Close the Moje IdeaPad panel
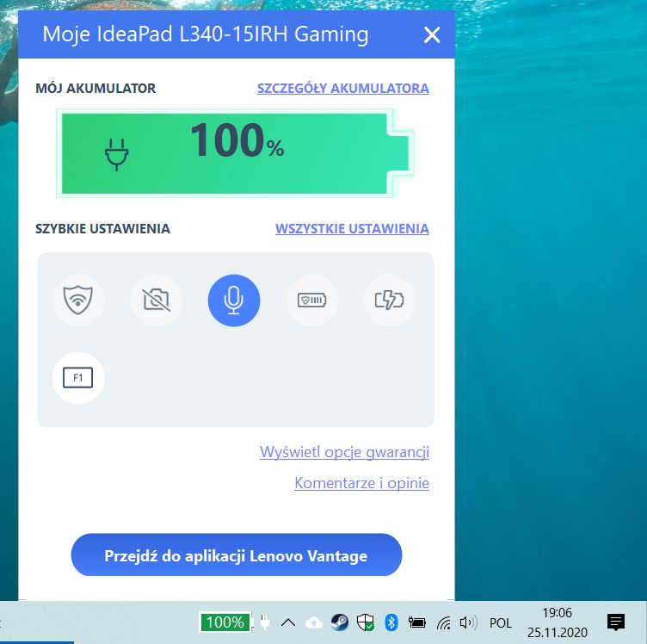The height and width of the screenshot is (644, 647). [432, 35]
